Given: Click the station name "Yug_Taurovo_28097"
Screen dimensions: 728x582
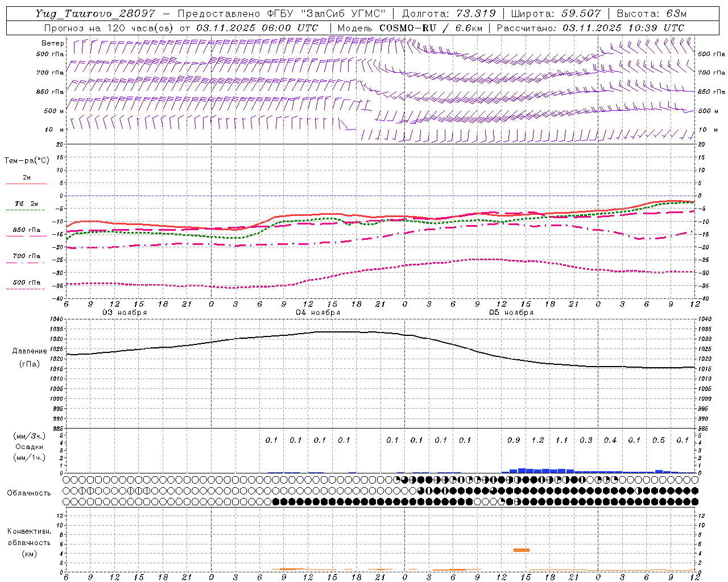Looking at the screenshot, I should [95, 14].
